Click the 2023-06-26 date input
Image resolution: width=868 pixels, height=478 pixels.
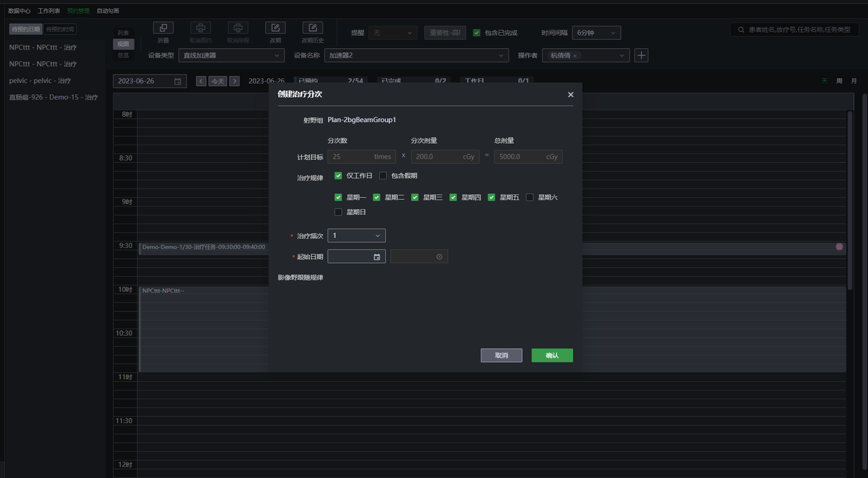tap(149, 81)
